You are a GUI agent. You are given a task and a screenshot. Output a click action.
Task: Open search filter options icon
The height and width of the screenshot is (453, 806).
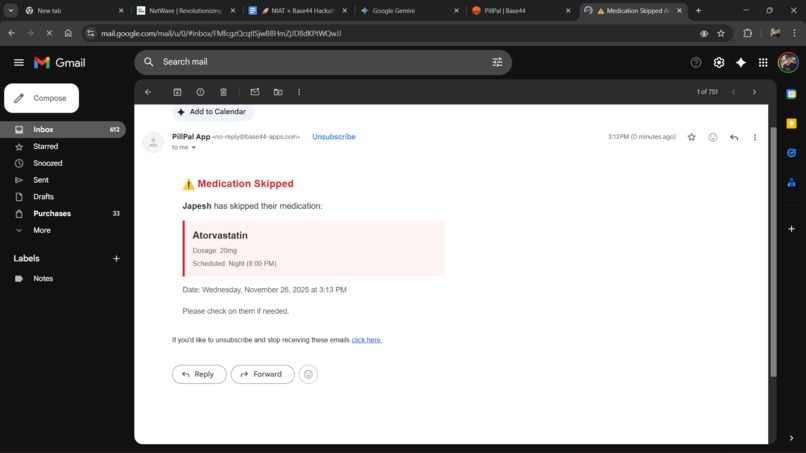pos(497,62)
